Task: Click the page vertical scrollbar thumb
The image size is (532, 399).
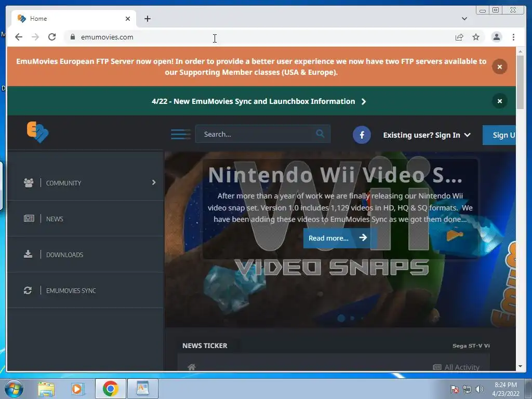Action: click(x=520, y=83)
